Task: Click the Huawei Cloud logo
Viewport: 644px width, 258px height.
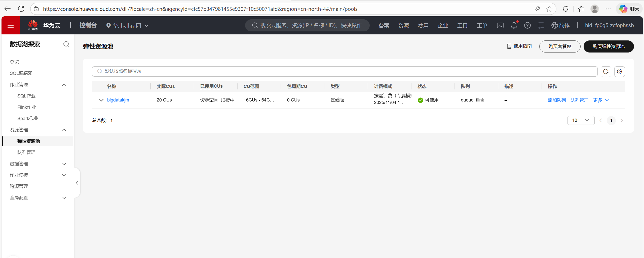Action: click(33, 25)
